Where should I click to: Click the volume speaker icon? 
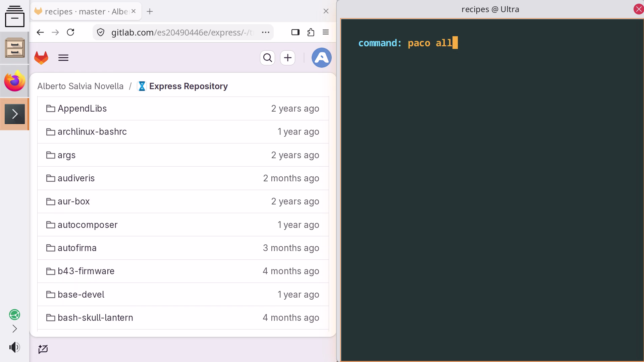[14, 347]
